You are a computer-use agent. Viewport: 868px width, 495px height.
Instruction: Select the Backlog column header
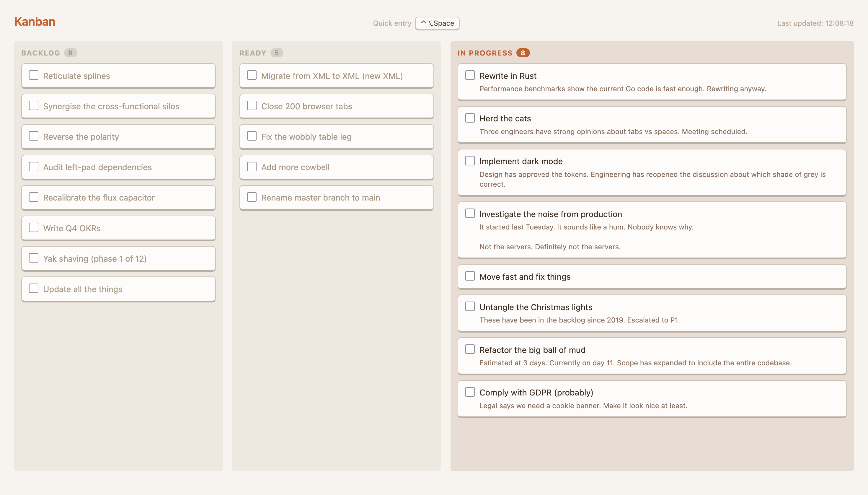(x=41, y=53)
